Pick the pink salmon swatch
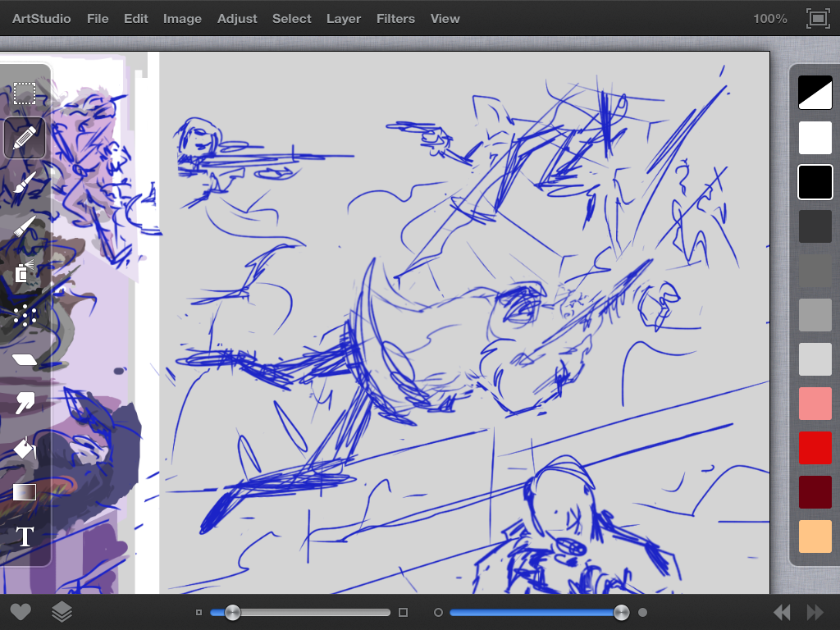Viewport: 840px width, 630px height. click(x=815, y=404)
